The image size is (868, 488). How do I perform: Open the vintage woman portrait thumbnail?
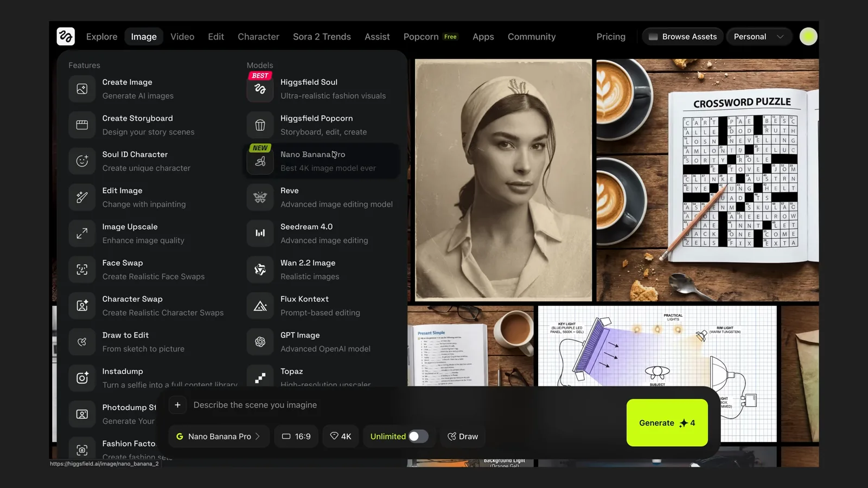tap(503, 180)
